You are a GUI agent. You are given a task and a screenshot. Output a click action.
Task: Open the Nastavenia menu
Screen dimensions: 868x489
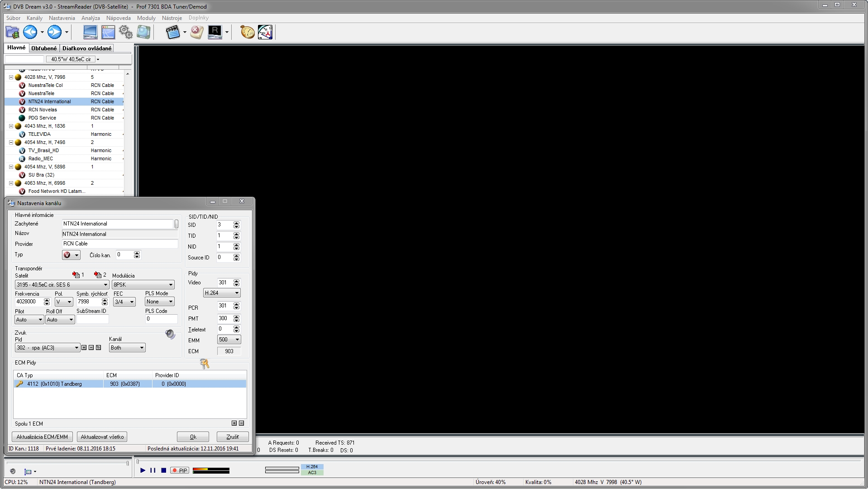coord(62,18)
